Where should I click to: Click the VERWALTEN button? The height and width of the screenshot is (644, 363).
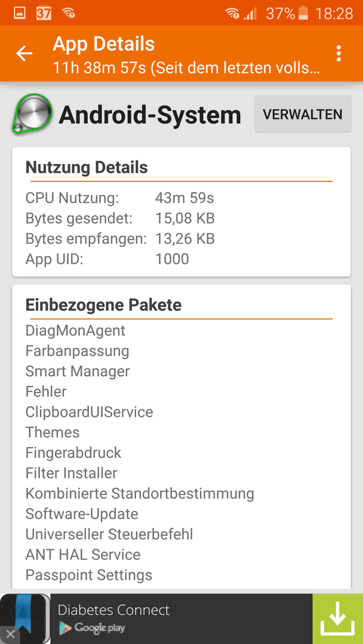303,114
